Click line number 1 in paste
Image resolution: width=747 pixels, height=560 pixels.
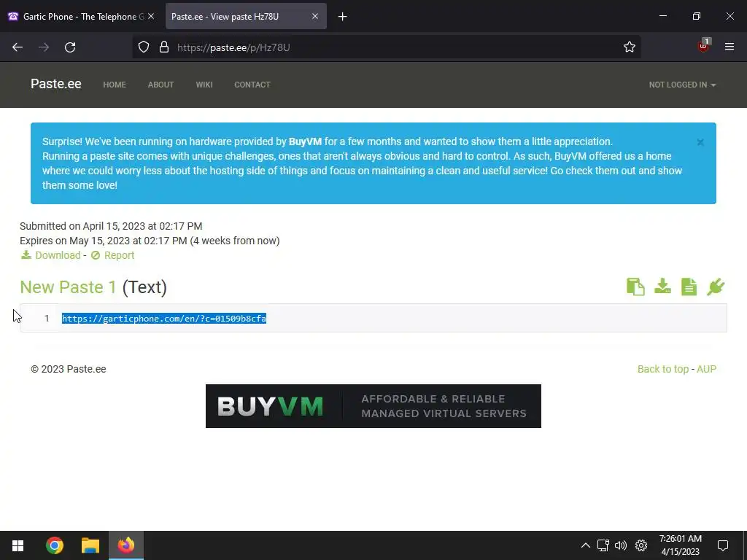coord(47,318)
